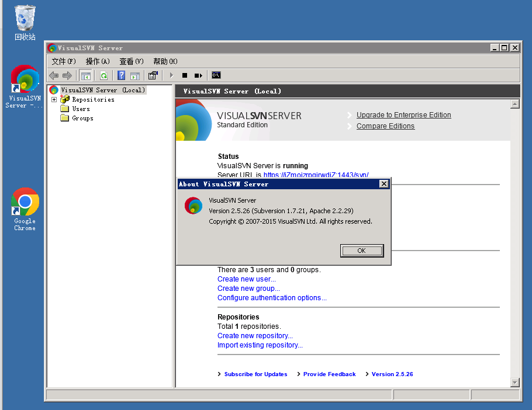Click the Start service play icon

pos(171,75)
